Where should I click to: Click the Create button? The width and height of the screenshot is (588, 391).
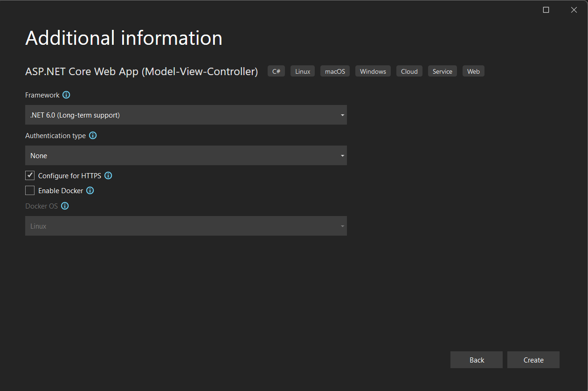coord(533,360)
